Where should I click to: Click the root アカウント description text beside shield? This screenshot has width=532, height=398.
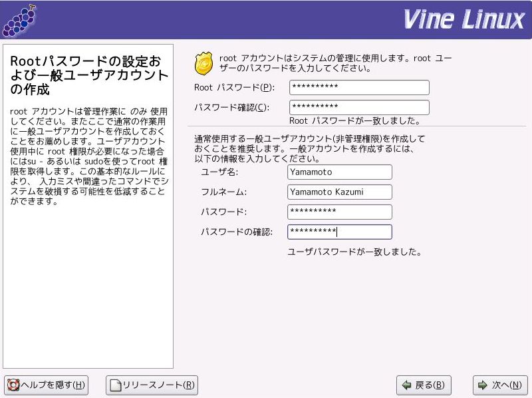tap(336, 63)
